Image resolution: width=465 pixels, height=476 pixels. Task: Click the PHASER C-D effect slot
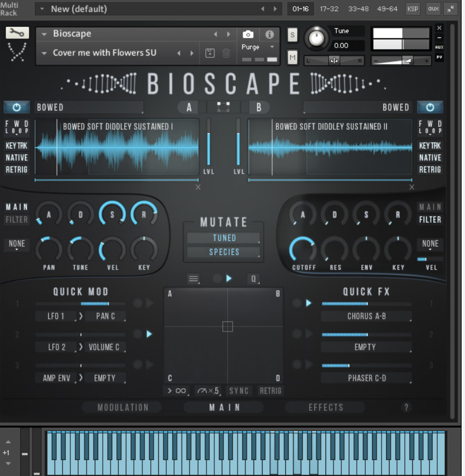(x=366, y=378)
